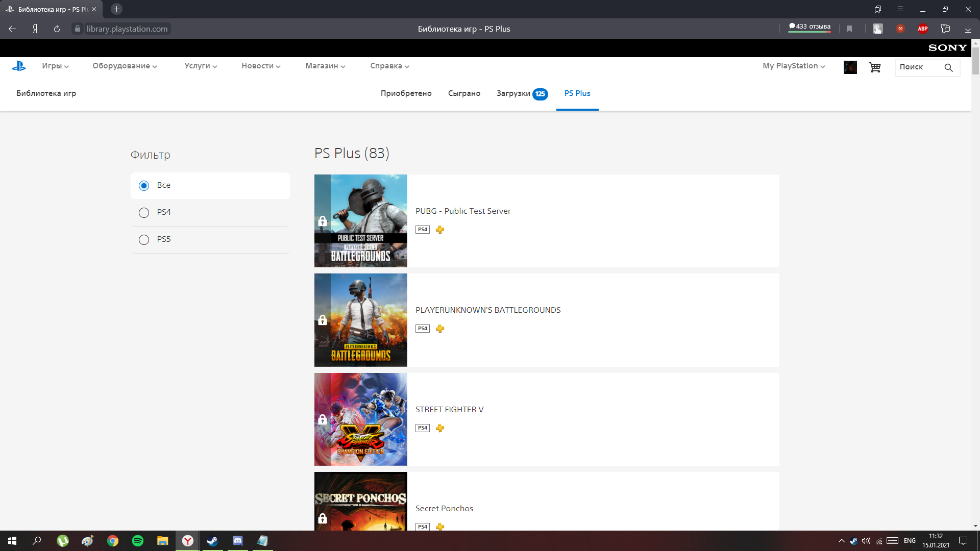Select the Все filter radio button

(144, 186)
